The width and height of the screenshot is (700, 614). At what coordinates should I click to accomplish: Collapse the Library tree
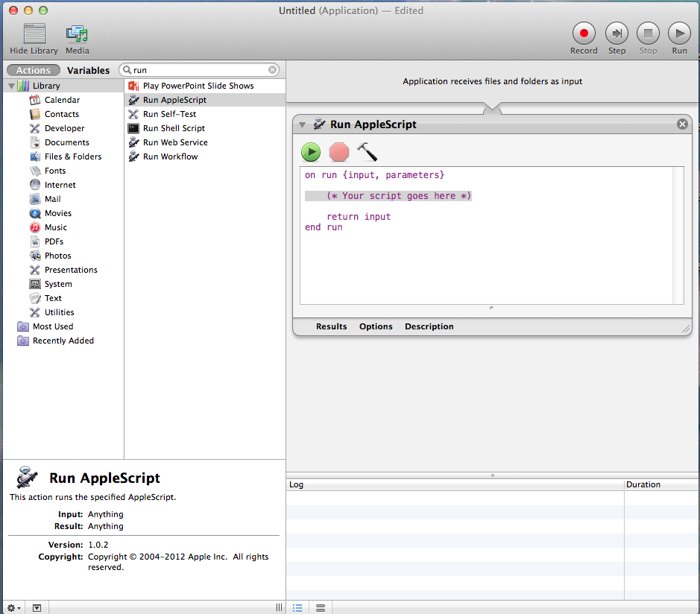coord(11,86)
